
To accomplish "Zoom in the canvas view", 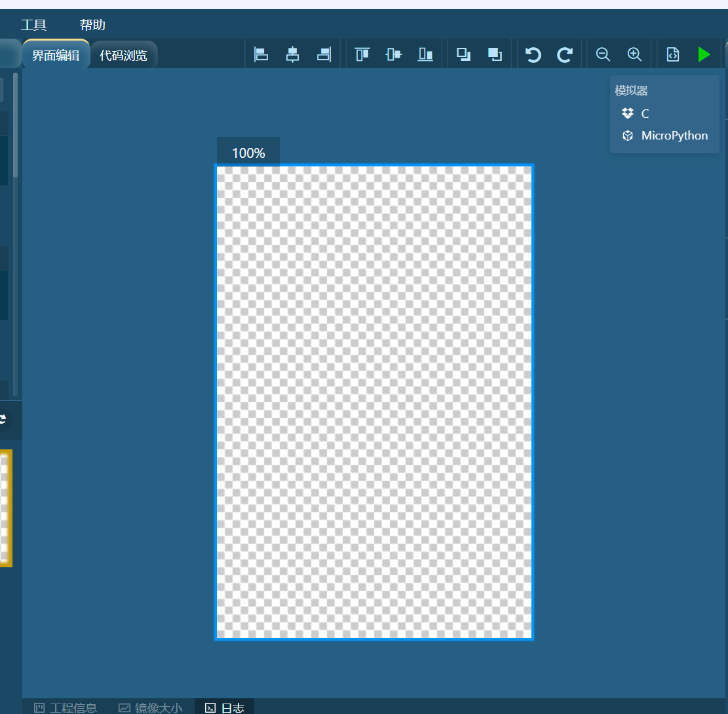I will click(634, 54).
